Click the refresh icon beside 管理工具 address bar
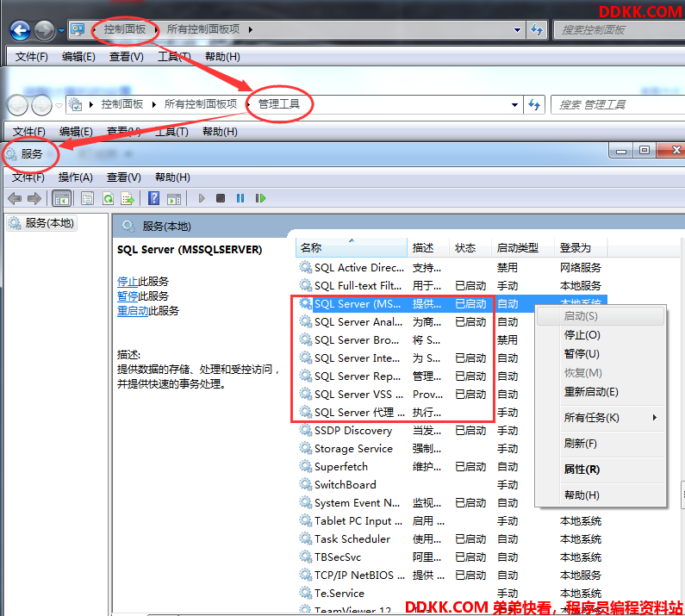 [x=534, y=105]
